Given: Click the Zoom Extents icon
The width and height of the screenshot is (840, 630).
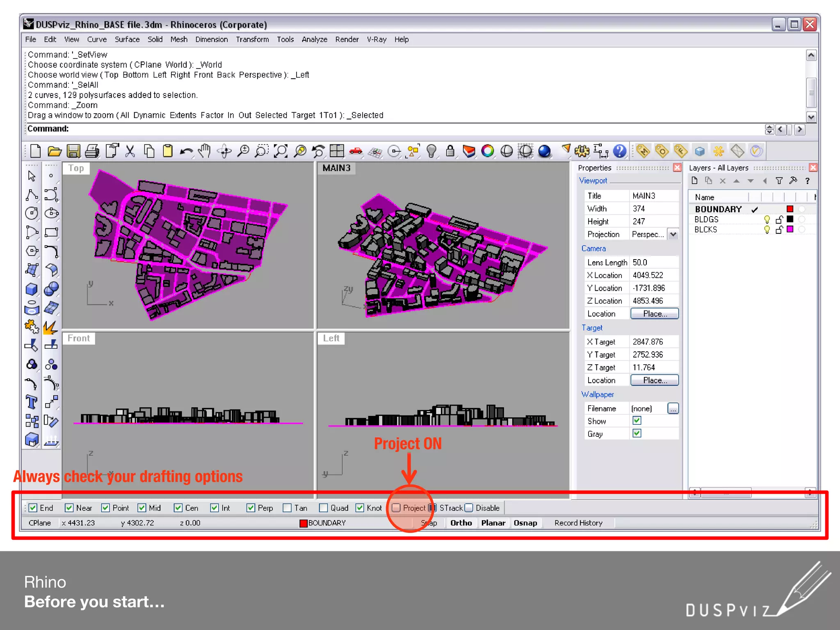Looking at the screenshot, I should point(281,151).
